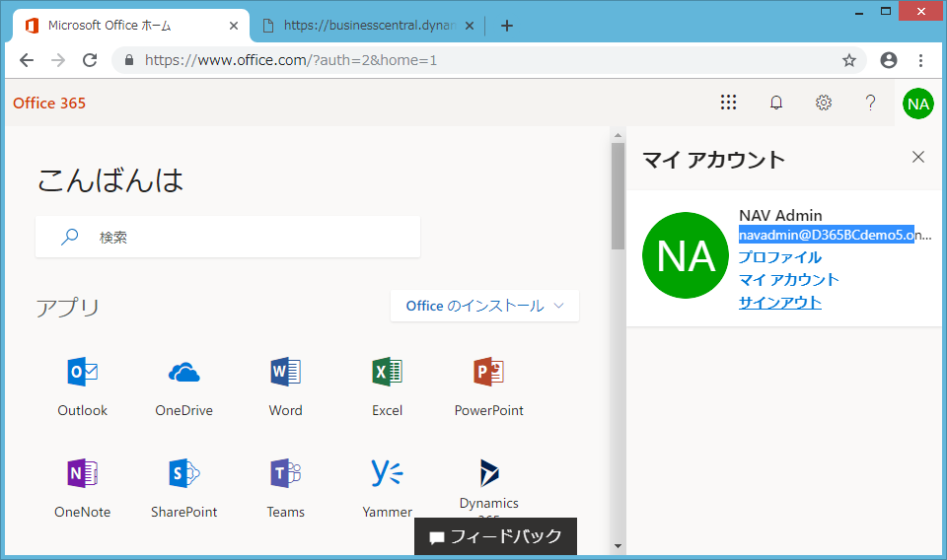Open the Yammer app

(x=387, y=488)
